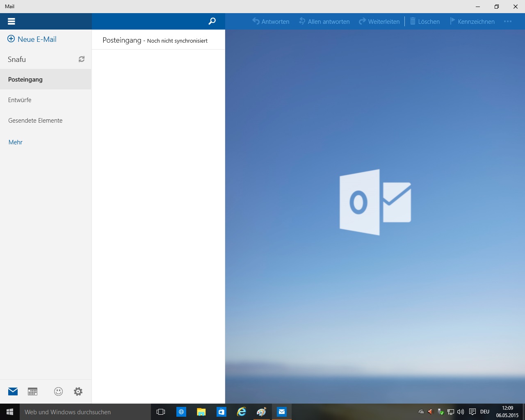The width and height of the screenshot is (525, 420).
Task: Open the Paint taskbar icon
Action: pyautogui.click(x=261, y=412)
